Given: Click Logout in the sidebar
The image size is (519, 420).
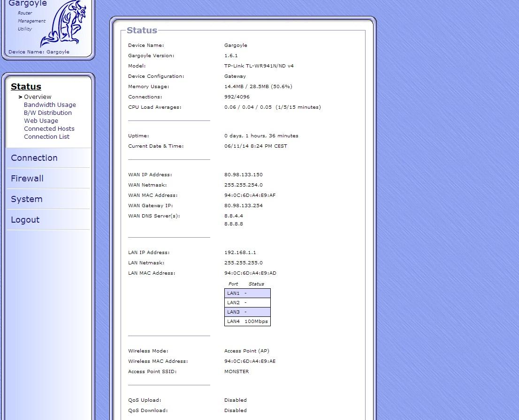Looking at the screenshot, I should 25,220.
